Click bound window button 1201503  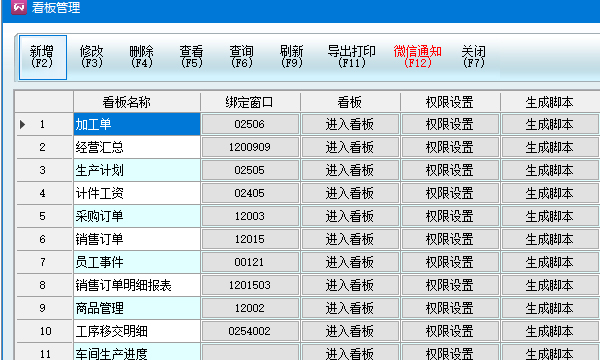pos(250,285)
